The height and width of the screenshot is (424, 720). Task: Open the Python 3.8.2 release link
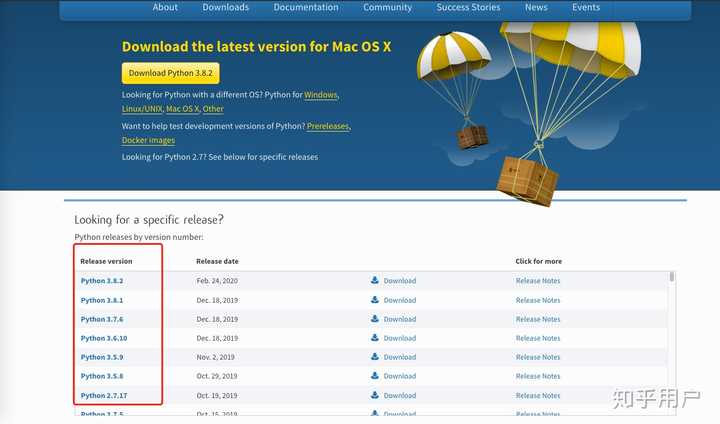point(102,281)
